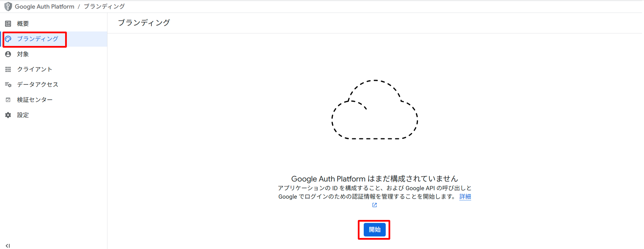644x249 pixels.
Task: Click the ブランディング palette icon
Action: pyautogui.click(x=8, y=39)
